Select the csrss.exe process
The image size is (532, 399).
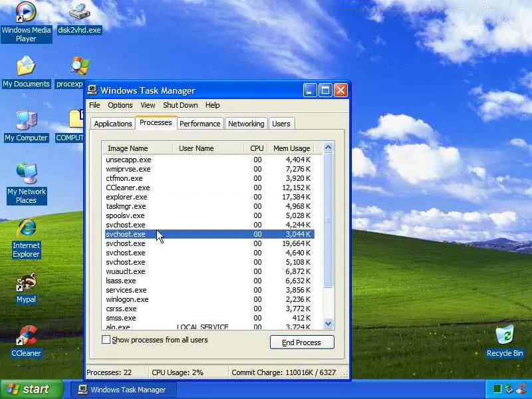click(x=209, y=309)
